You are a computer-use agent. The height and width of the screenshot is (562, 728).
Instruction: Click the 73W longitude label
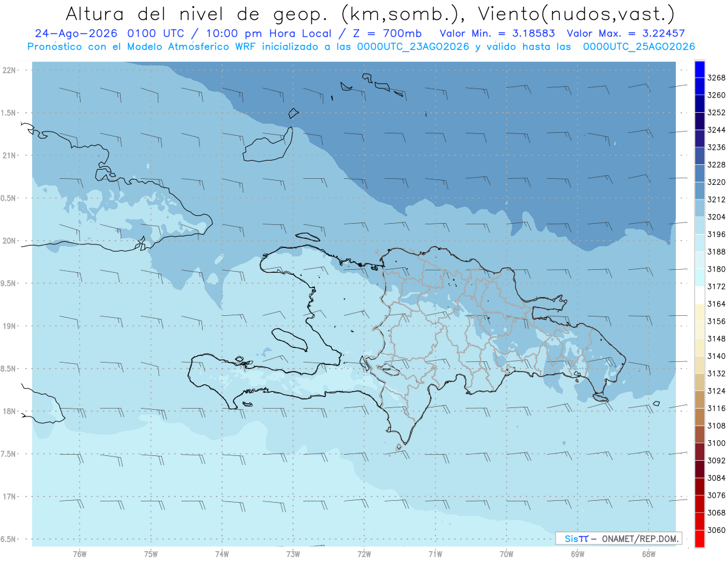click(293, 554)
